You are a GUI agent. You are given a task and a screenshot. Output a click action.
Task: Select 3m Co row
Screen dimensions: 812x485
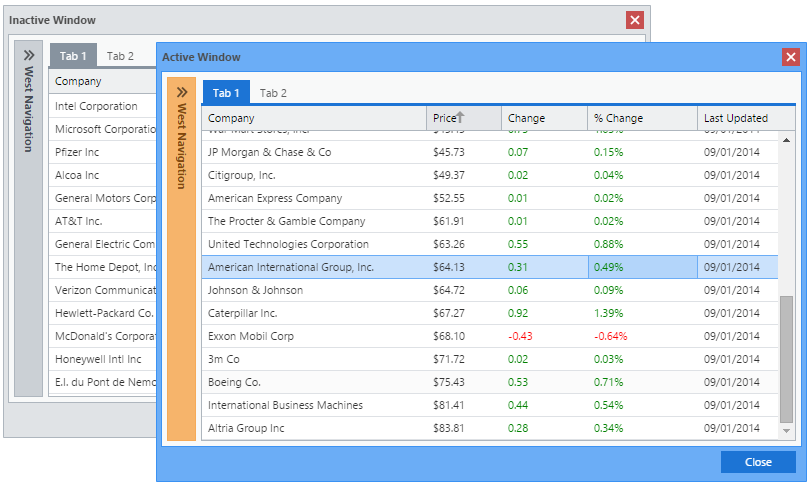pos(490,359)
